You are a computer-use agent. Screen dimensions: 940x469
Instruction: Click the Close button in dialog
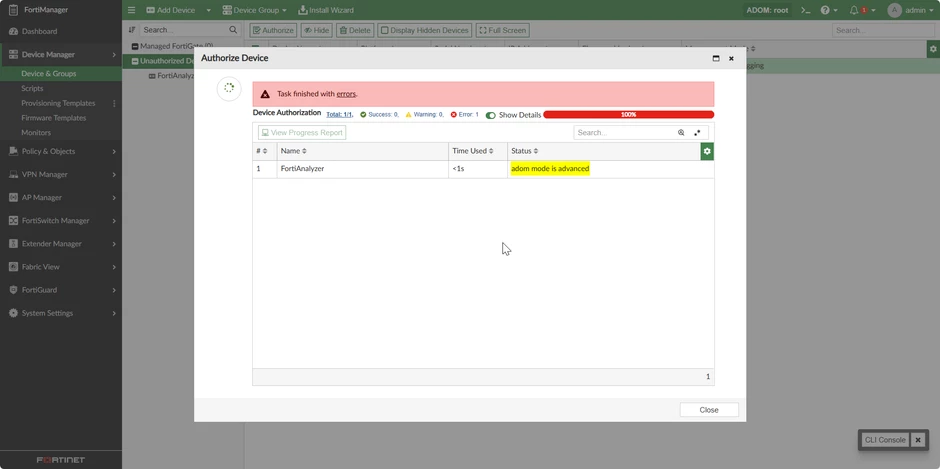[709, 410]
